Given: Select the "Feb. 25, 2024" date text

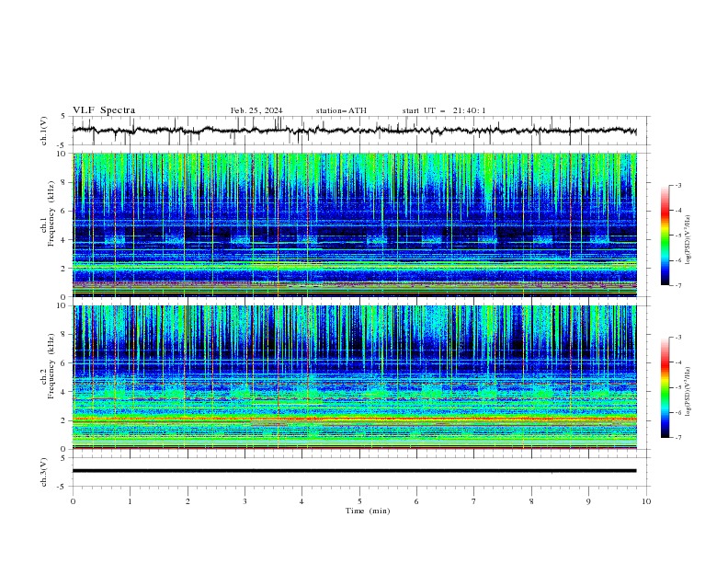Looking at the screenshot, I should (x=256, y=110).
